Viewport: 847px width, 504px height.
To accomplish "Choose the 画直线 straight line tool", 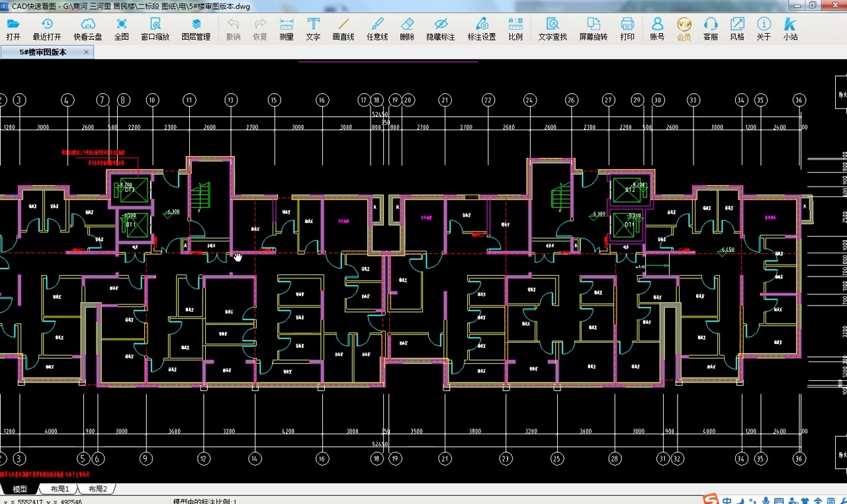I will pyautogui.click(x=343, y=29).
